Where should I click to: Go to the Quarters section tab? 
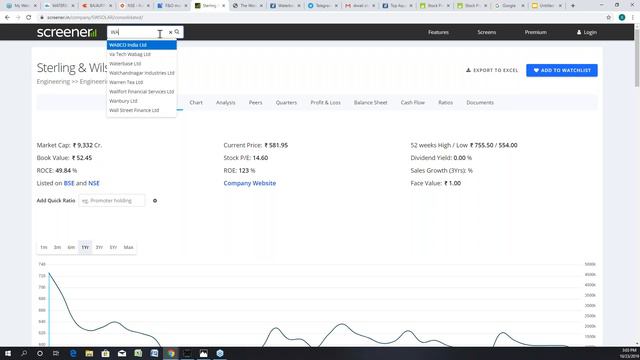pos(286,102)
